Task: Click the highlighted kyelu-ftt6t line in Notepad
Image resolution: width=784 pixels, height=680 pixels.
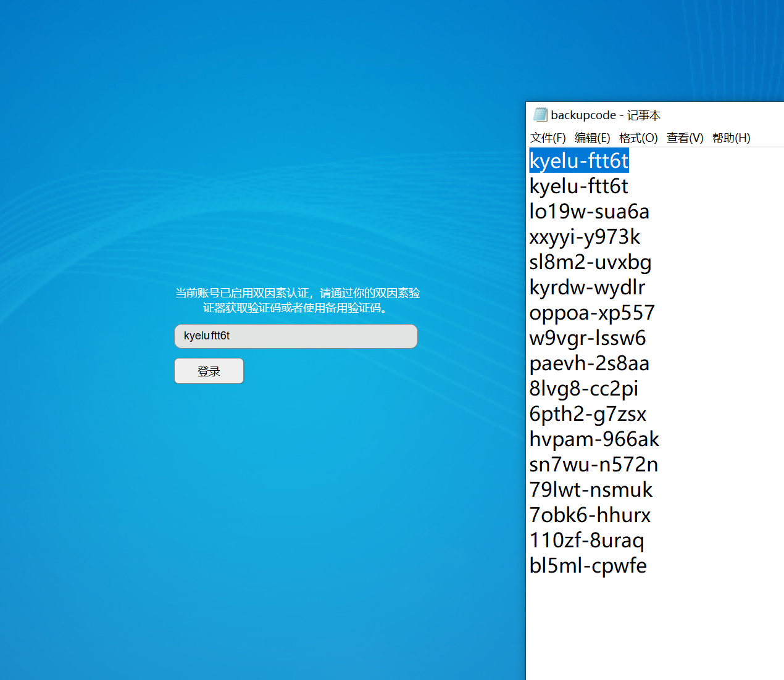Action: click(579, 160)
